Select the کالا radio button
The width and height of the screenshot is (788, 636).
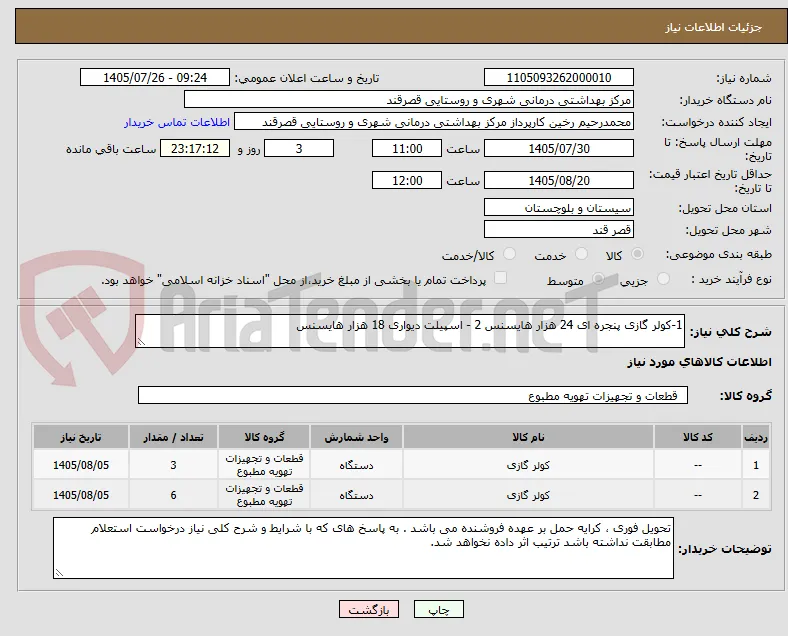(637, 254)
